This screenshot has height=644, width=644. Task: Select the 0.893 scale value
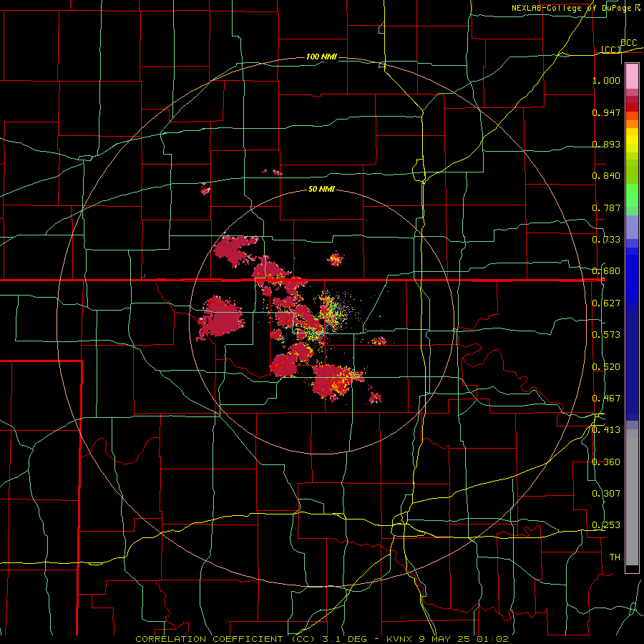[606, 144]
